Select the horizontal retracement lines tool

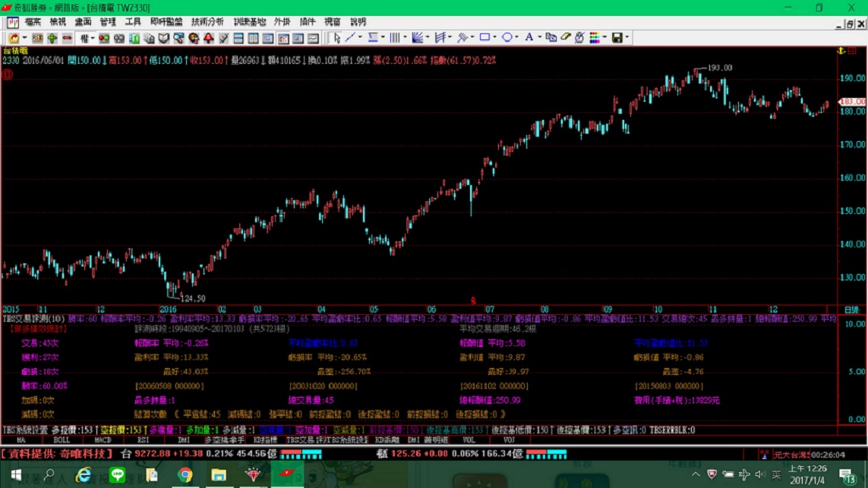click(x=373, y=38)
